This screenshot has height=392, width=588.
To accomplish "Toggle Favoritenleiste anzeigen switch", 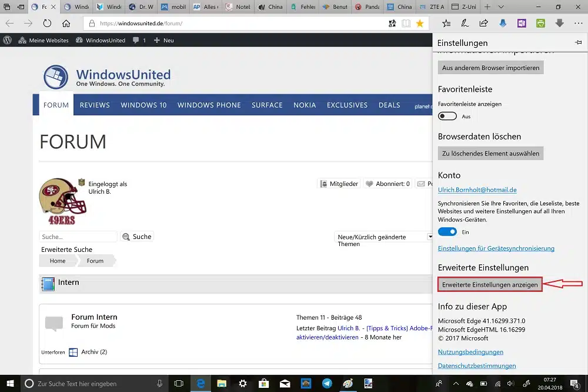I will point(447,116).
